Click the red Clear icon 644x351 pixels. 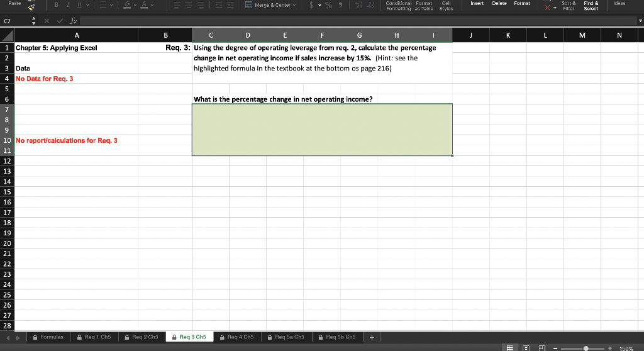coord(547,8)
